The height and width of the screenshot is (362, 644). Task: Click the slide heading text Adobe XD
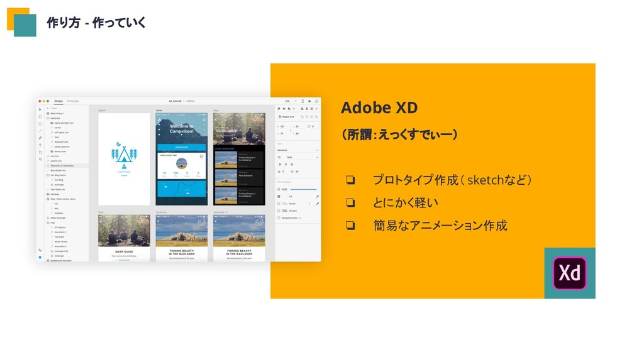379,107
